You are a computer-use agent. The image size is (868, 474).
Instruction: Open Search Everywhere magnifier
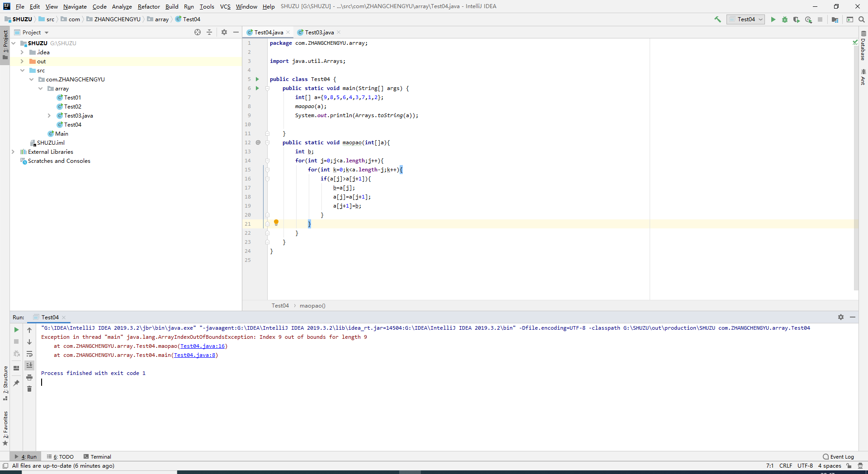pos(862,19)
